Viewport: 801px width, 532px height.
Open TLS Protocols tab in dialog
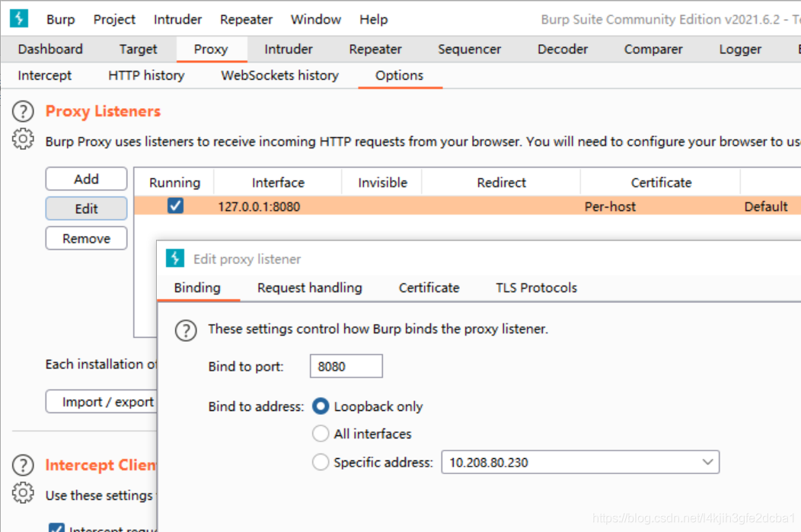pyautogui.click(x=536, y=288)
